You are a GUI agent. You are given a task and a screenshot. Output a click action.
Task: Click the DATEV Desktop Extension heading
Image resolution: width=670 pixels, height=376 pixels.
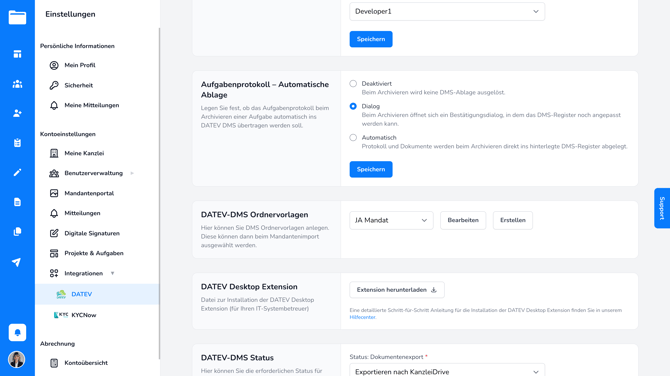point(249,287)
